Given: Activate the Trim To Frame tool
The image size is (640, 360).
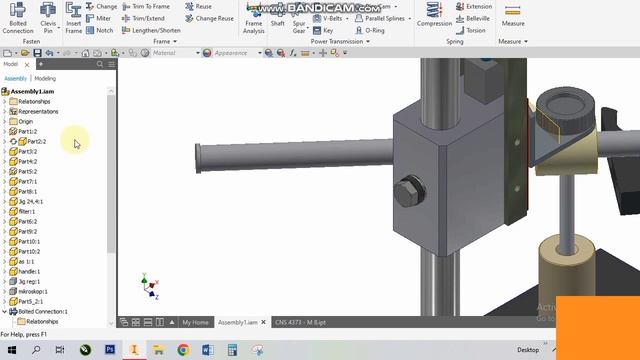Looking at the screenshot, I should [x=146, y=7].
